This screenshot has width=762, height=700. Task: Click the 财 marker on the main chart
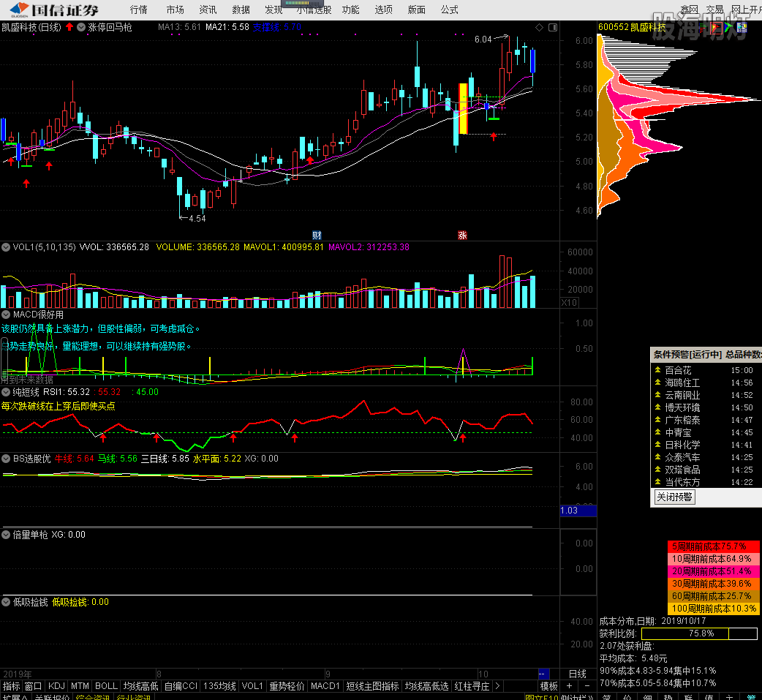(x=317, y=236)
